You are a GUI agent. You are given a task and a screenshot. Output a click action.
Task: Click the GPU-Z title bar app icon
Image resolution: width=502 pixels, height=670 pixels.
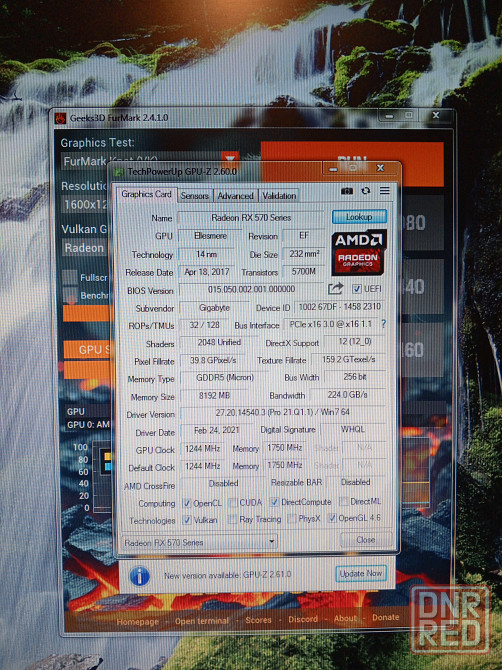point(119,172)
